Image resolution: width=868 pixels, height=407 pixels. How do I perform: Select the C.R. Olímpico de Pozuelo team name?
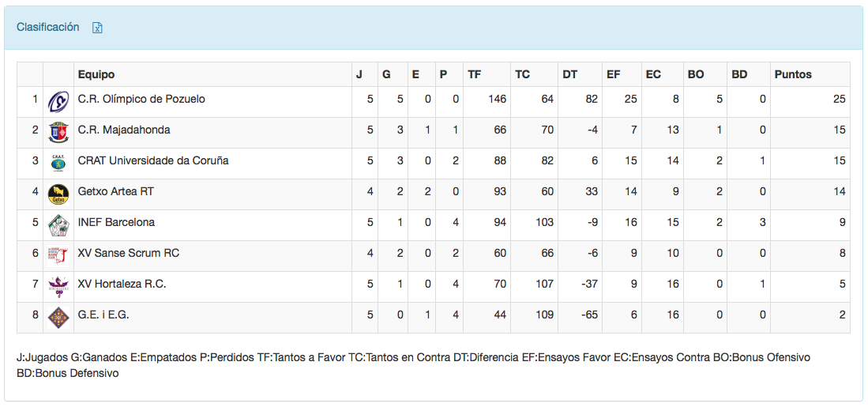click(141, 99)
